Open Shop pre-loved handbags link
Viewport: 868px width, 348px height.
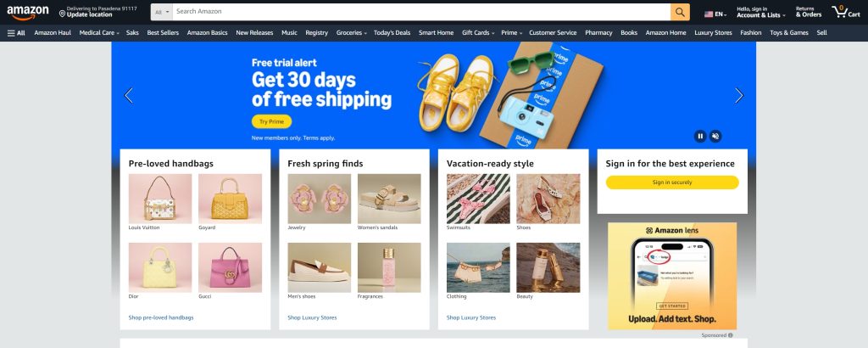(x=161, y=317)
